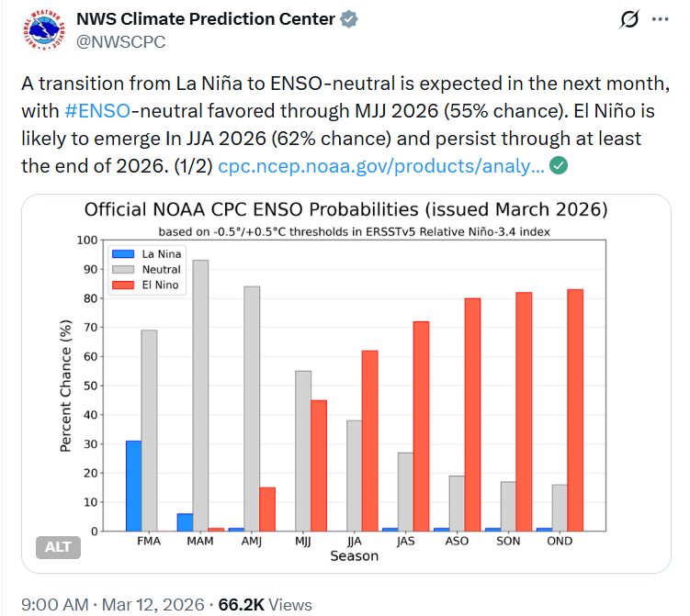The image size is (690, 616).
Task: Click the blue La Nina bar at FMA
Action: coord(134,486)
